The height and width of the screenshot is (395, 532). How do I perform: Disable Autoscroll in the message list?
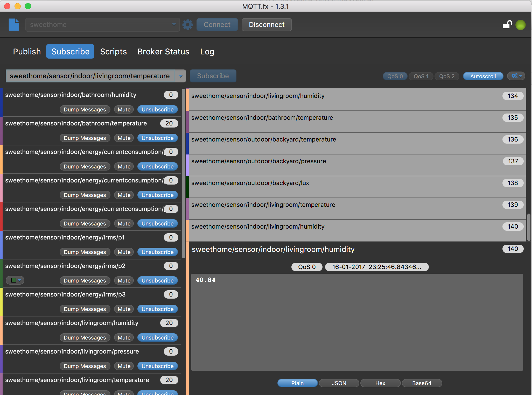click(x=483, y=76)
